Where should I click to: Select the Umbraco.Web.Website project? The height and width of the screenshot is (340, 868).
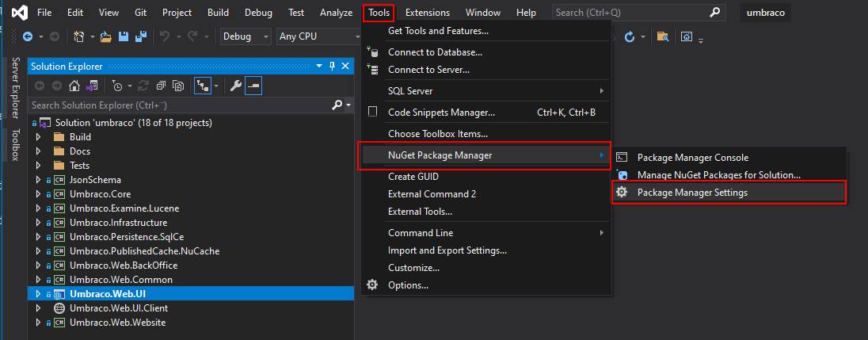coord(117,323)
